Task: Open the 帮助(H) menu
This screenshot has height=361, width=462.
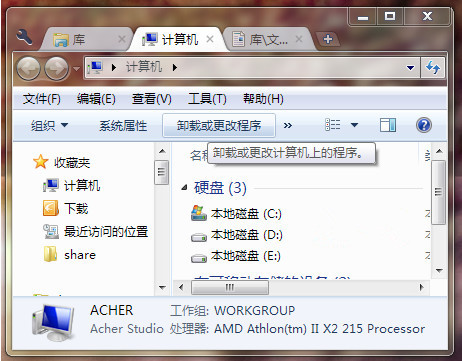Action: 263,99
